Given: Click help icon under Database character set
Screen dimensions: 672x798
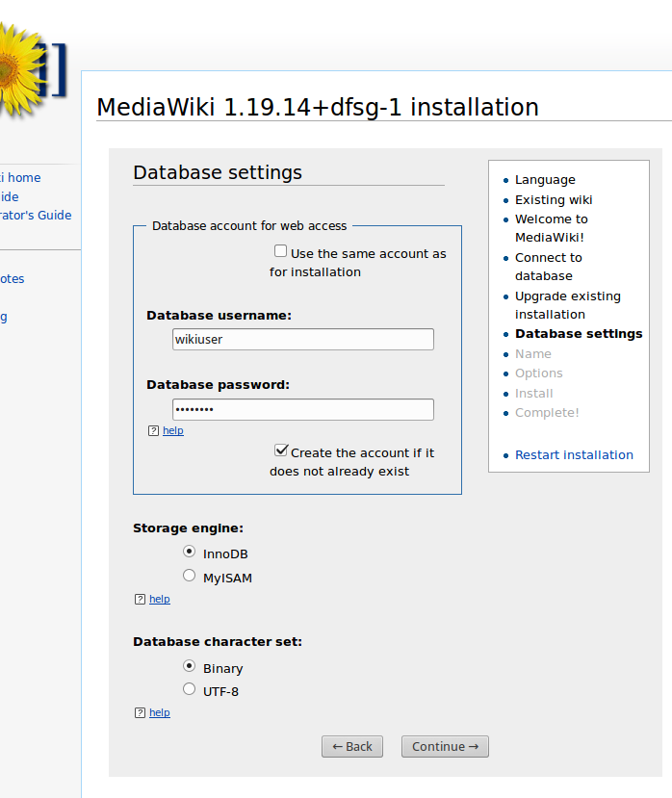Looking at the screenshot, I should click(140, 713).
